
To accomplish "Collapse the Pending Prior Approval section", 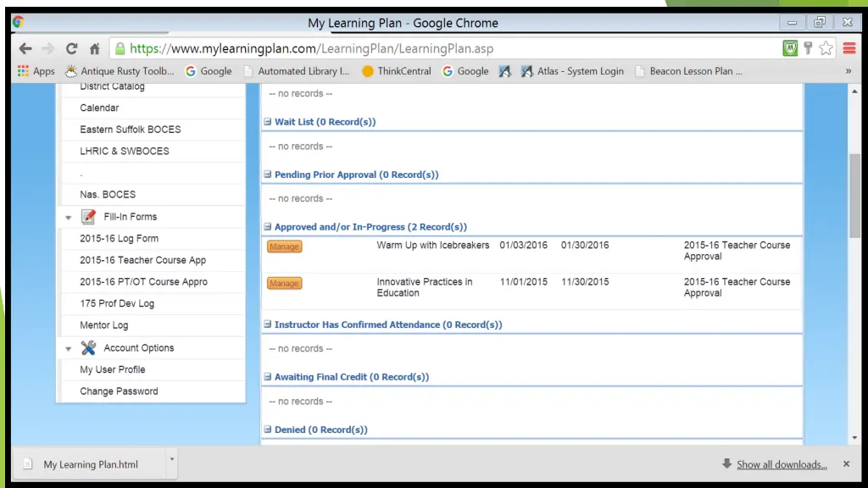I will [x=267, y=175].
